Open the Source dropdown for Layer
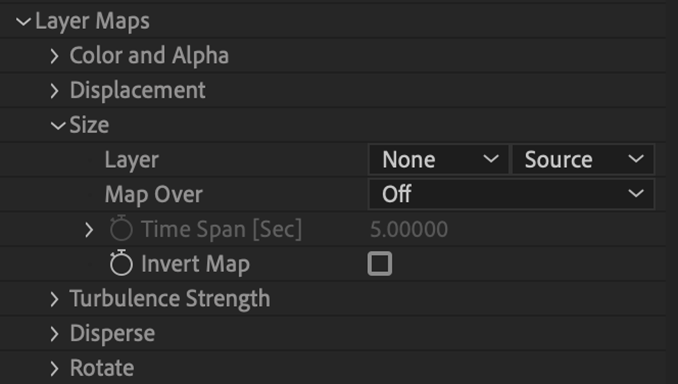This screenshot has width=678, height=384. (x=583, y=160)
